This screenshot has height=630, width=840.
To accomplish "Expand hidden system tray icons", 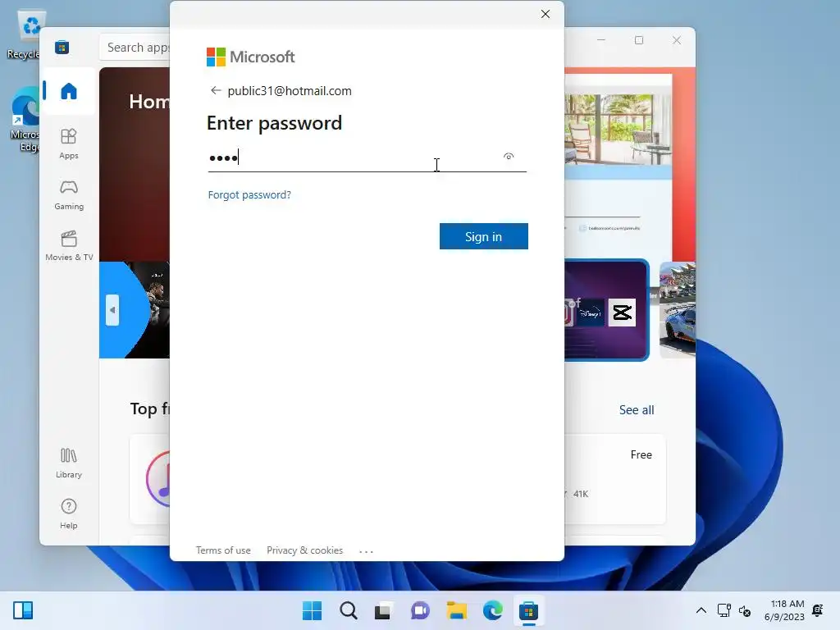I will pyautogui.click(x=701, y=610).
